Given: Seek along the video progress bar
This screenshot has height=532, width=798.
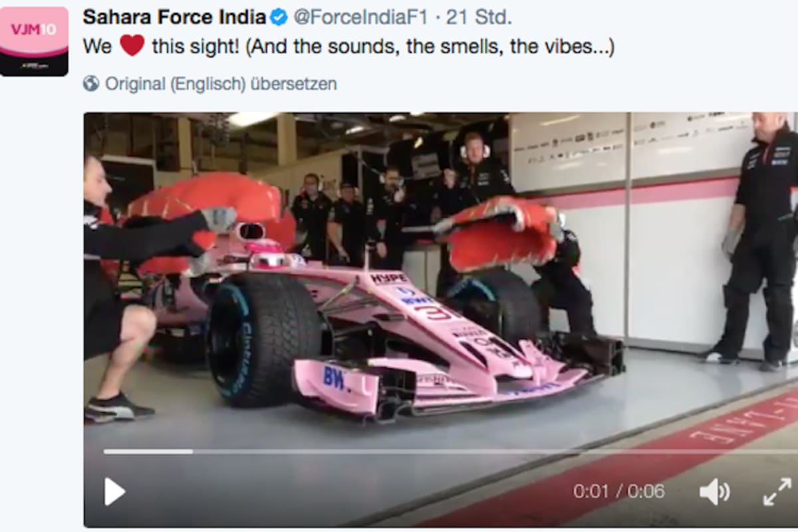Looking at the screenshot, I should (x=450, y=452).
